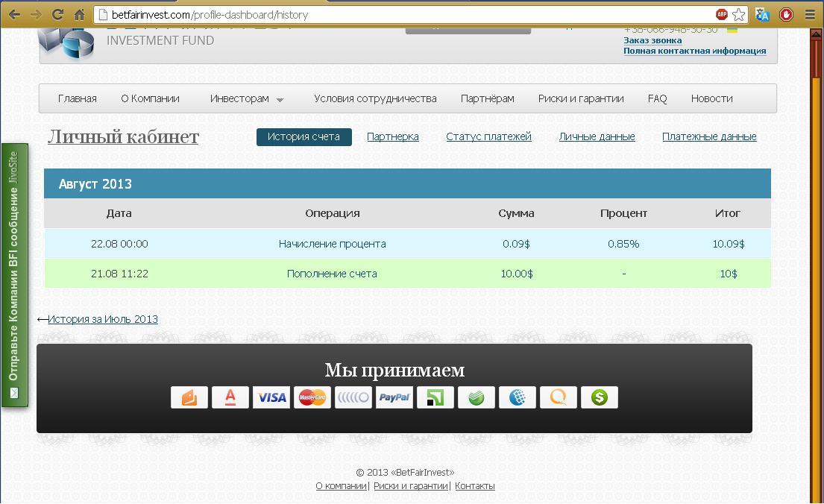
Task: Select the green Privat24 payment icon
Action: [435, 397]
